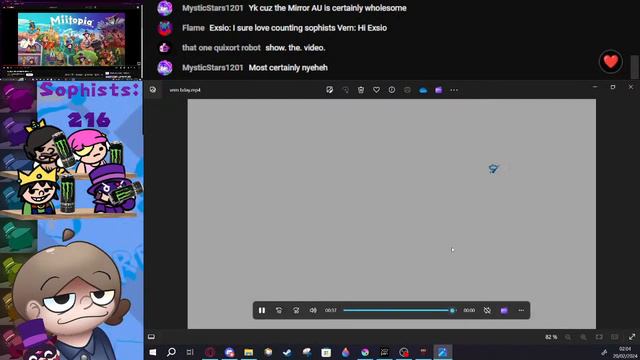Click the edit image icon in the Photos top toolbar
This screenshot has height=360, width=640.
point(330,90)
